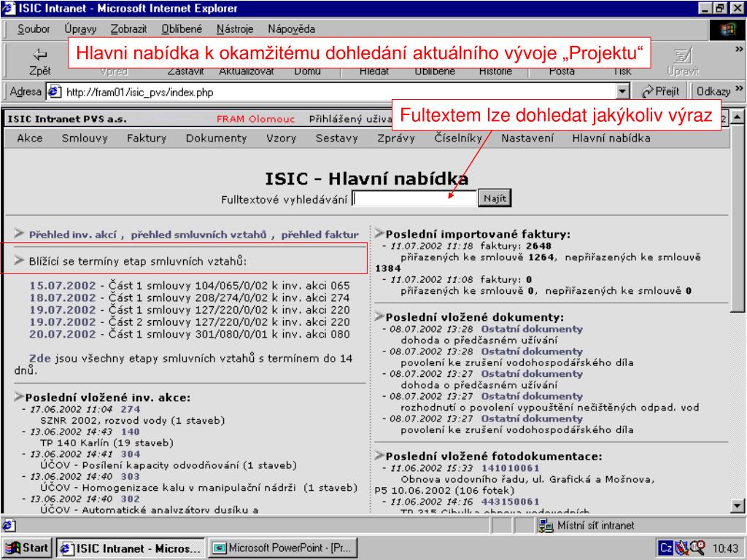Open investment action 140 link
The image size is (747, 560).
point(130,432)
